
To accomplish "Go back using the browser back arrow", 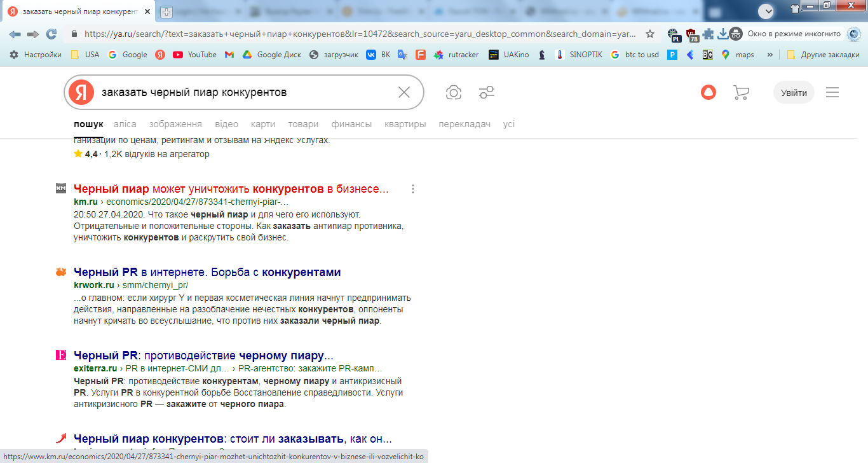I will pyautogui.click(x=15, y=34).
